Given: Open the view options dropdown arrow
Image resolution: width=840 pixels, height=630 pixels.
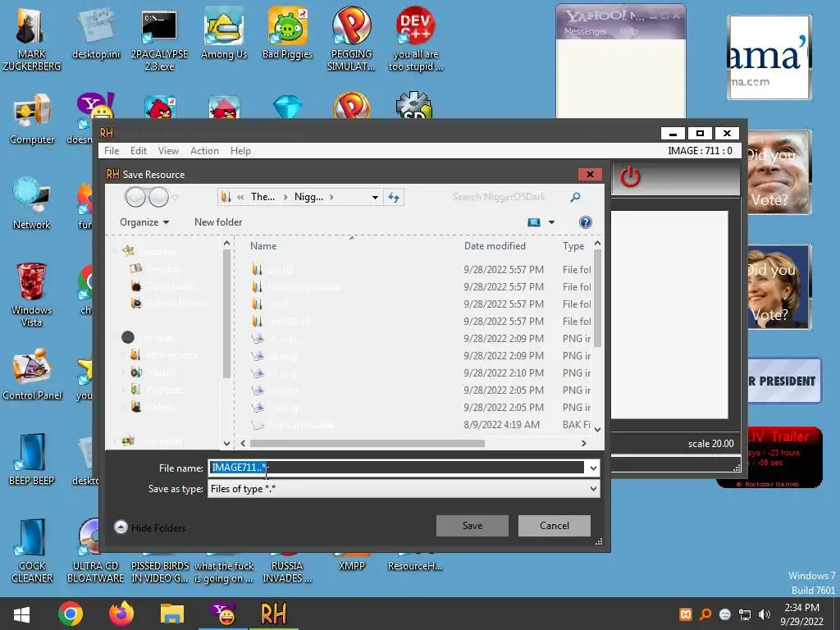Looking at the screenshot, I should pos(551,222).
